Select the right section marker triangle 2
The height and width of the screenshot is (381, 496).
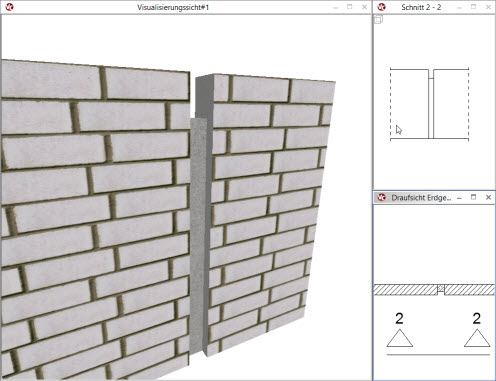(477, 338)
